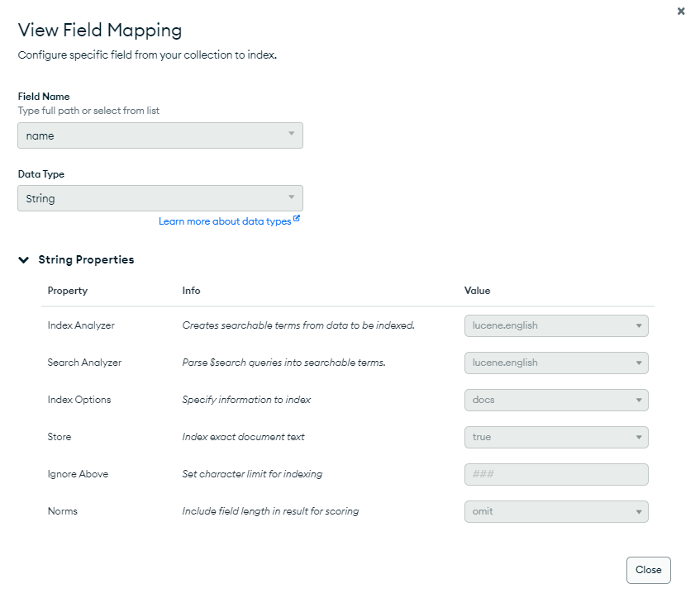Screen dimensions: 700x593
Task: Open the Index Options dropdown showing docs
Action: [x=556, y=400]
